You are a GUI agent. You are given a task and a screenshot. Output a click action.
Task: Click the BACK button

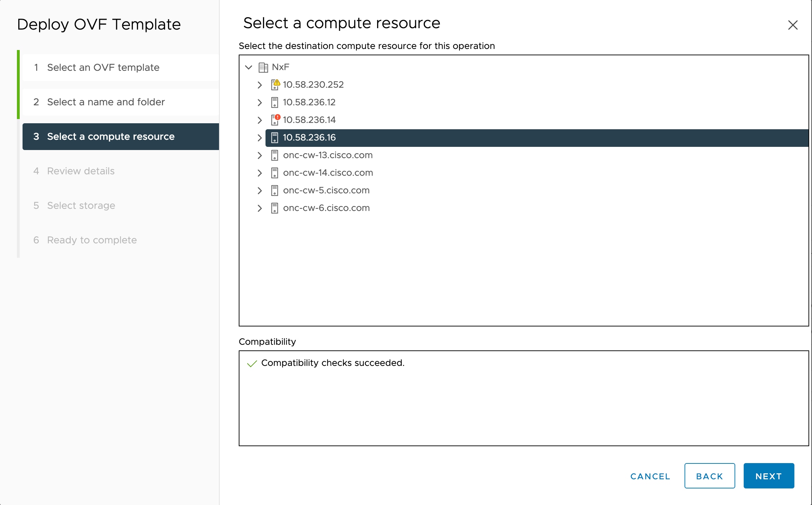(710, 476)
